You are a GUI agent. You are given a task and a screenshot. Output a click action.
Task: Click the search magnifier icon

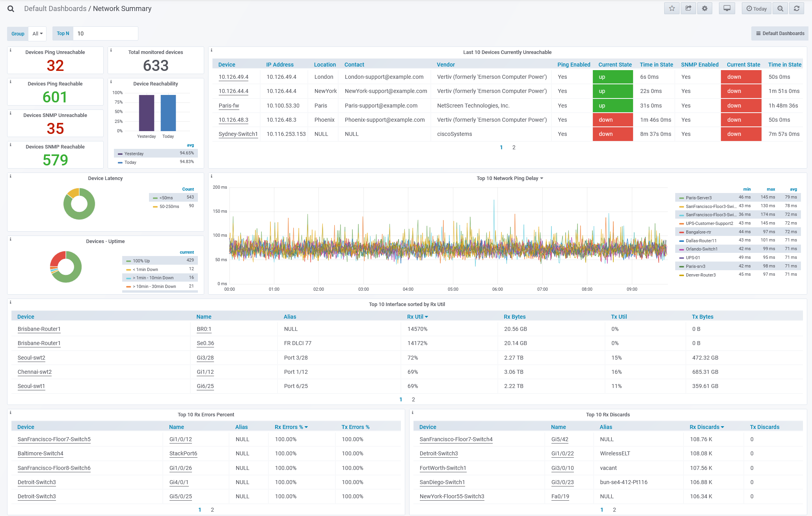11,9
